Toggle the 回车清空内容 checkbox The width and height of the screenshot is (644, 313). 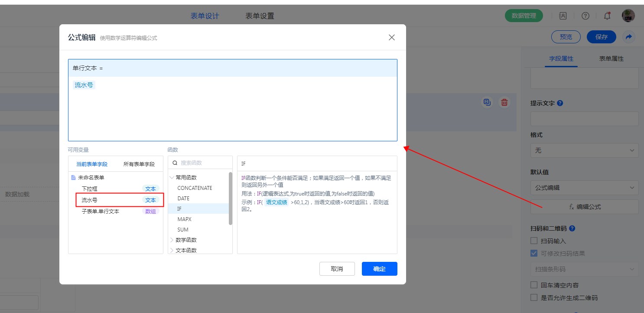534,285
